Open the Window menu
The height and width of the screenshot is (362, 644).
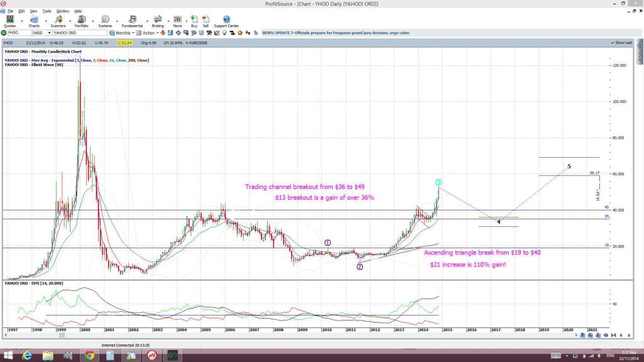coord(62,11)
